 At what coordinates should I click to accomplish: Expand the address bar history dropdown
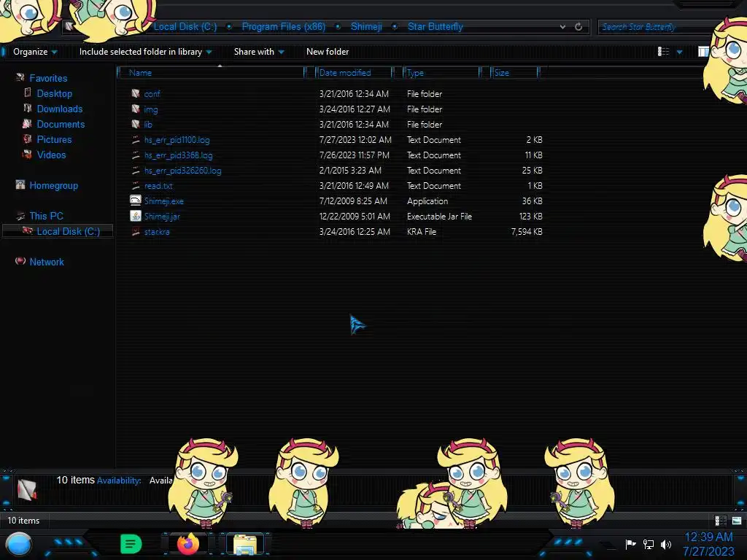[x=562, y=27]
